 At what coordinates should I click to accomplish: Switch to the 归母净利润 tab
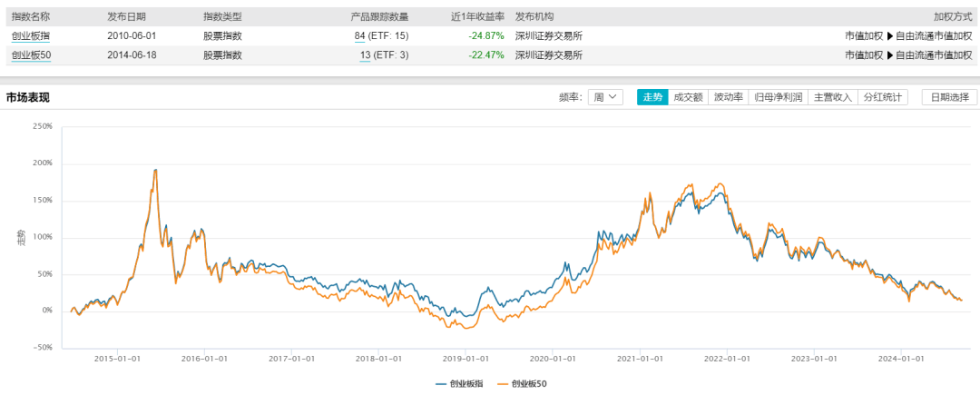(777, 97)
